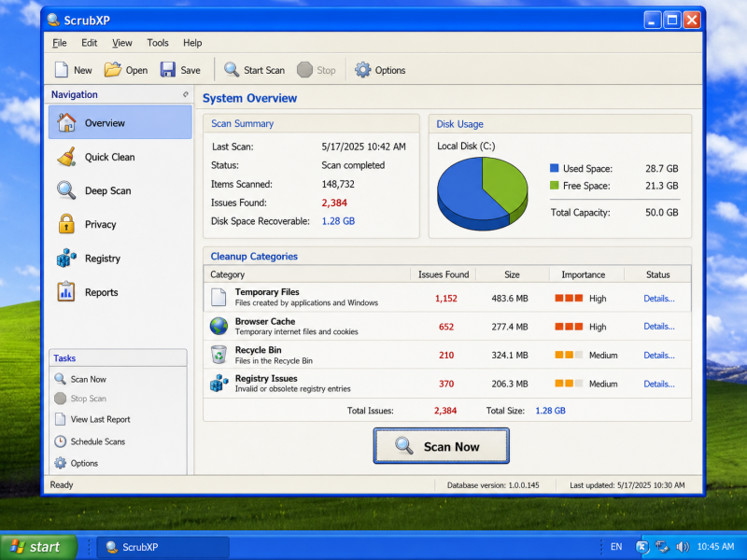Click Registry Issues size 206.3 MB

tap(510, 384)
